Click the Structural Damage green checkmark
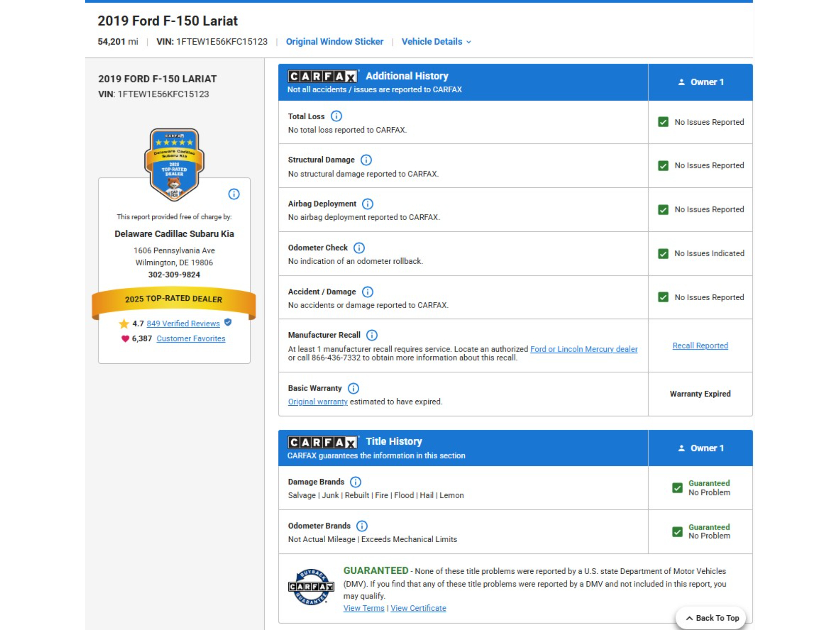This screenshot has height=630, width=840. 663,166
